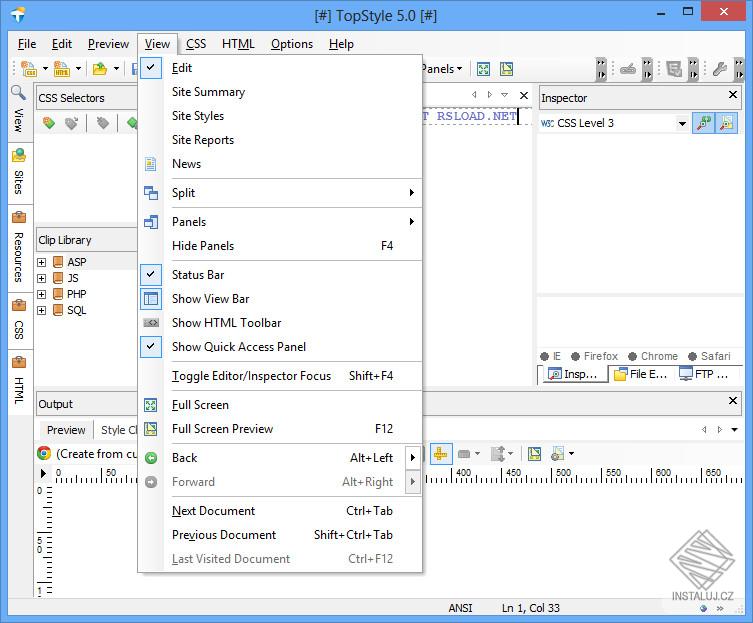
Task: Click the first tag icon in CSS Selectors
Action: point(49,123)
